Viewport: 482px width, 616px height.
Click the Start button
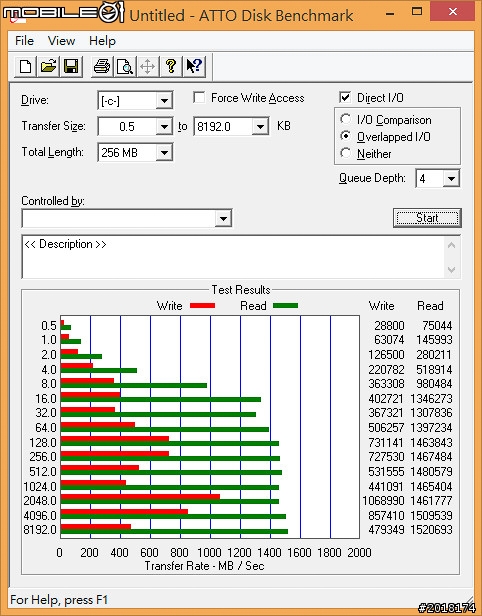pyautogui.click(x=427, y=218)
